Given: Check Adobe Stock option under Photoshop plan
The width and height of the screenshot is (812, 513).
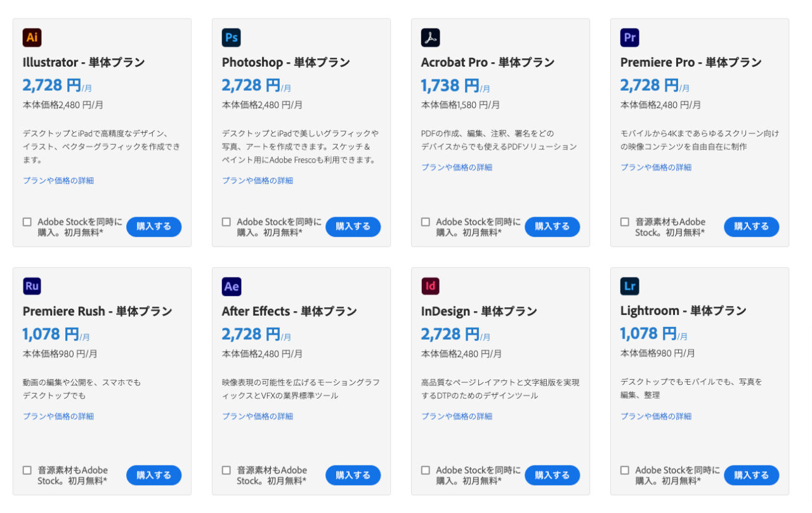Looking at the screenshot, I should tap(226, 222).
